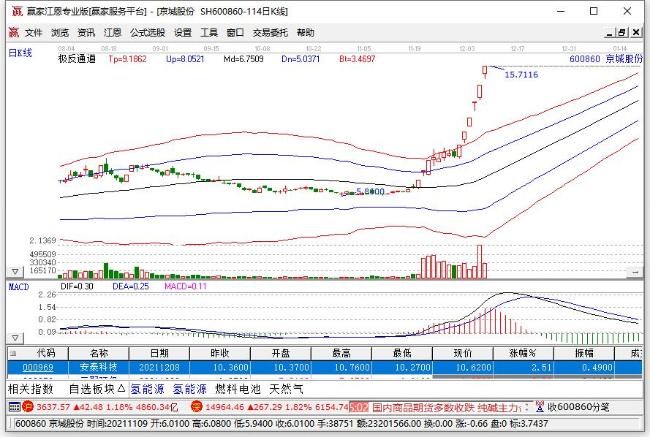Click the Md=6.7509 indicator value
The height and width of the screenshot is (437, 650).
tap(243, 59)
